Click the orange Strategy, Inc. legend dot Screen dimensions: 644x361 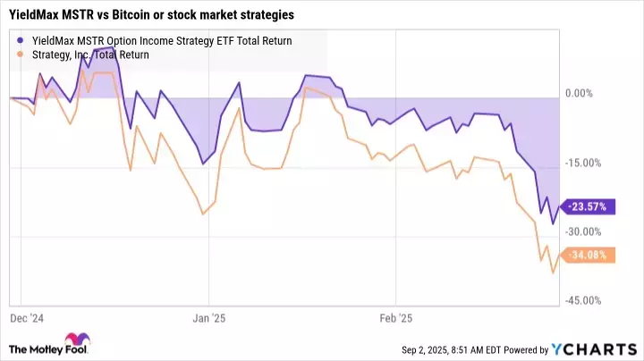[20, 55]
